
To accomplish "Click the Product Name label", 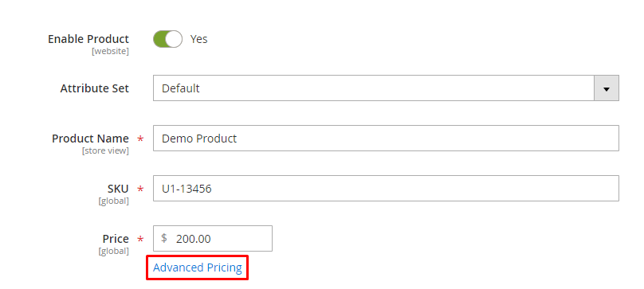I will [90, 139].
